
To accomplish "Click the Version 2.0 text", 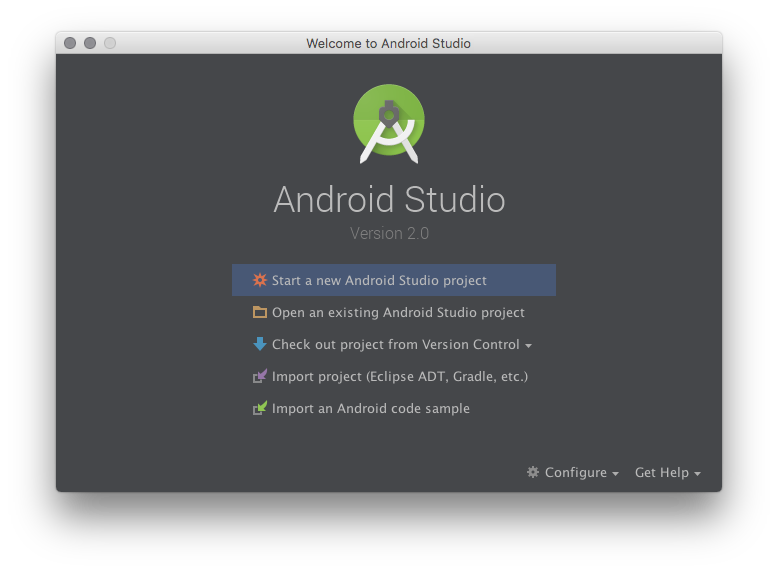I will [x=389, y=233].
